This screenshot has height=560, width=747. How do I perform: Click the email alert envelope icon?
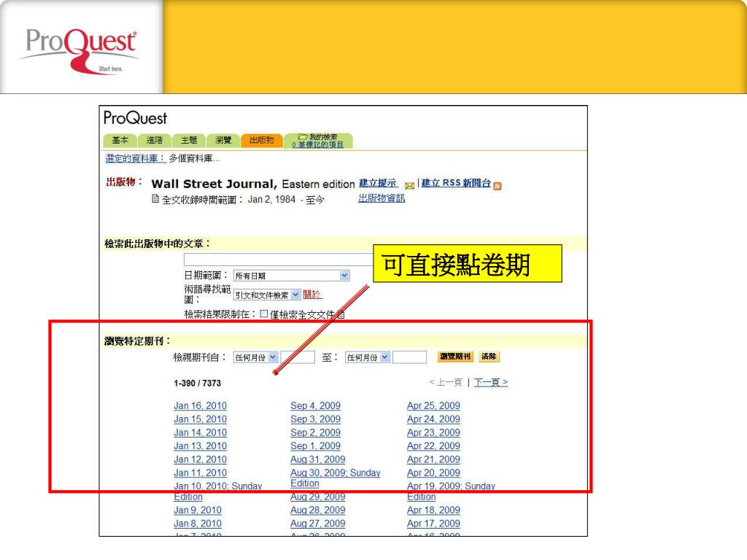click(409, 186)
